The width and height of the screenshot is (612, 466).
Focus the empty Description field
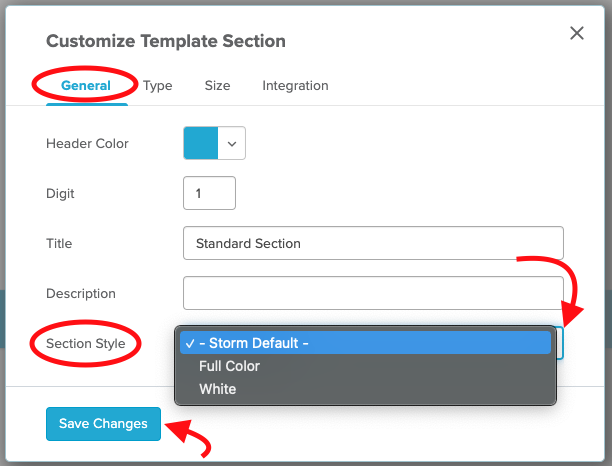(x=373, y=293)
